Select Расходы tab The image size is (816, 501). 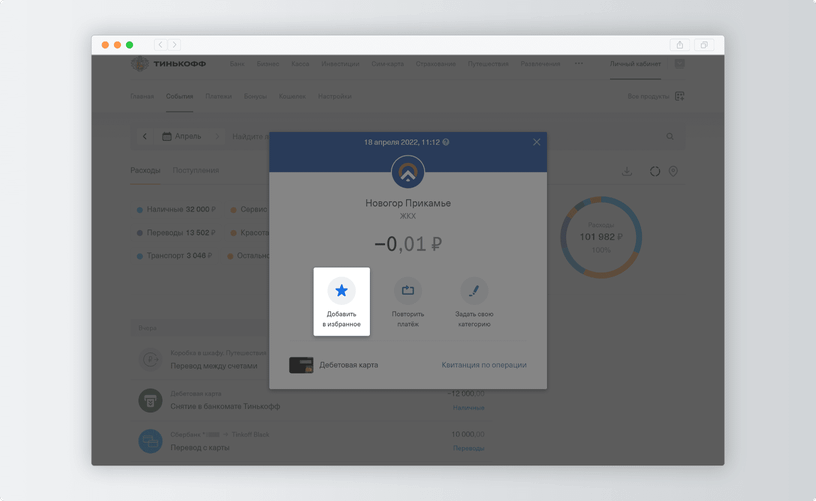(145, 170)
